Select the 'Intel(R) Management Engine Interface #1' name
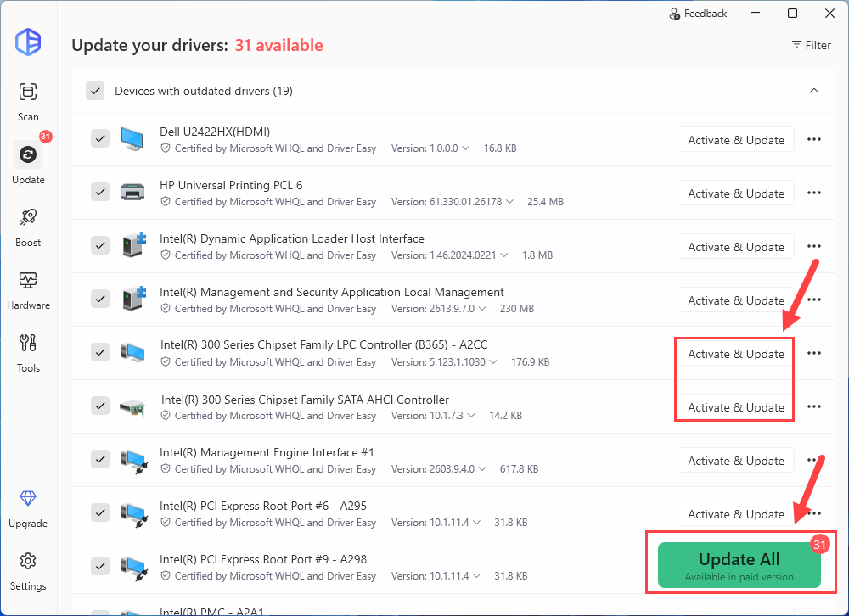 [267, 452]
